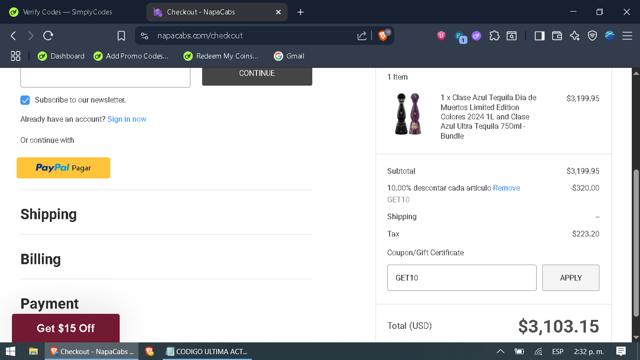Viewport: 640px width, 360px height.
Task: Click the battery icon in the system tray
Action: click(519, 351)
